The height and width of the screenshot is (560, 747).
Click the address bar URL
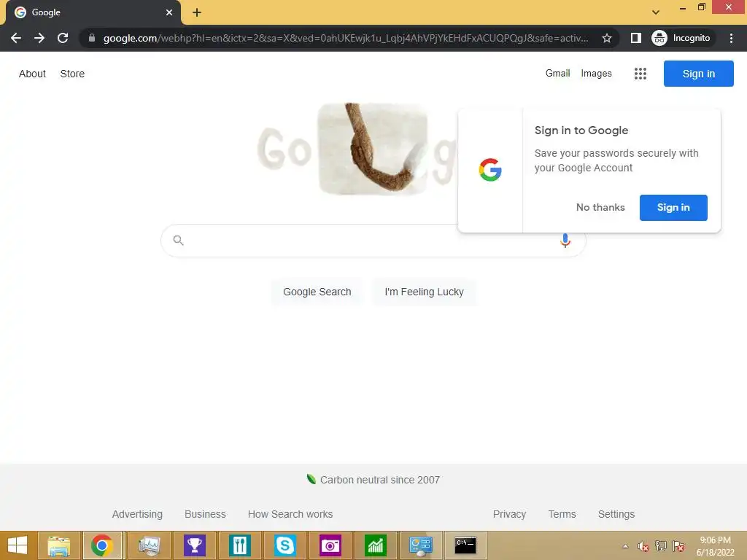tap(346, 38)
